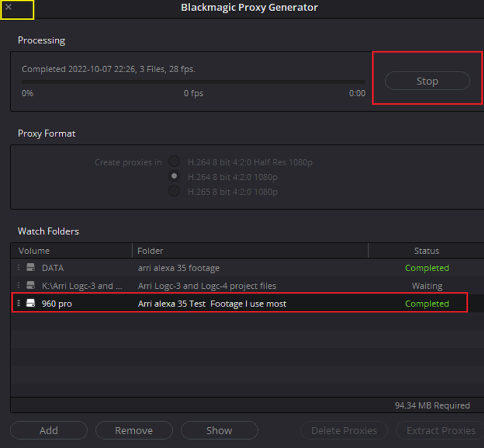Click the Completed status of the 960 pro row
The height and width of the screenshot is (448, 484).
coord(427,304)
